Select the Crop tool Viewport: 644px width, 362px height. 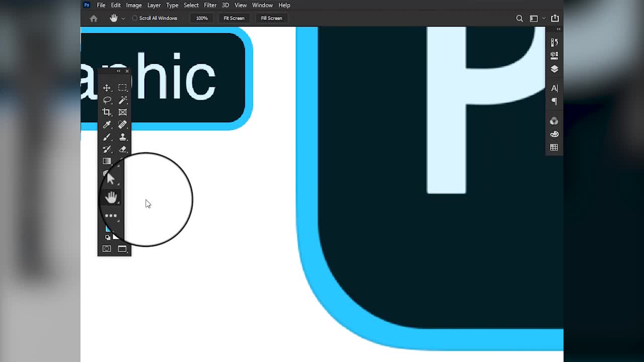tap(107, 112)
